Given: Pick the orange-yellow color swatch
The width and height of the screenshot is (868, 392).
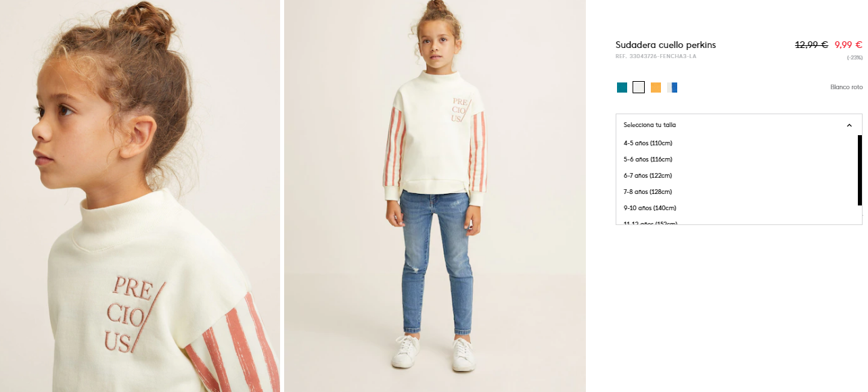Looking at the screenshot, I should tap(656, 87).
